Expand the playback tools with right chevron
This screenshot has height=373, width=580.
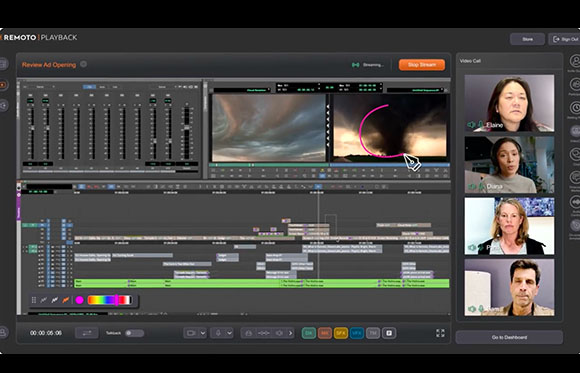coord(291,333)
